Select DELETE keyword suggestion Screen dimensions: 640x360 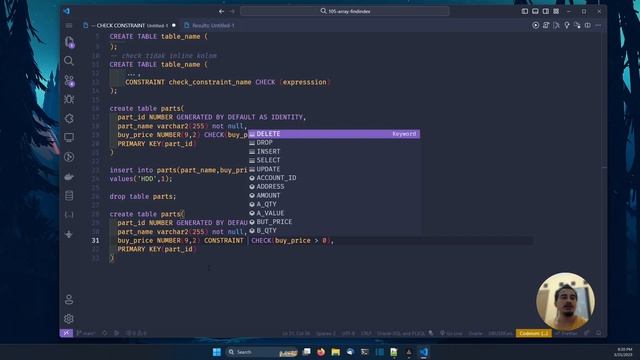tap(334, 134)
